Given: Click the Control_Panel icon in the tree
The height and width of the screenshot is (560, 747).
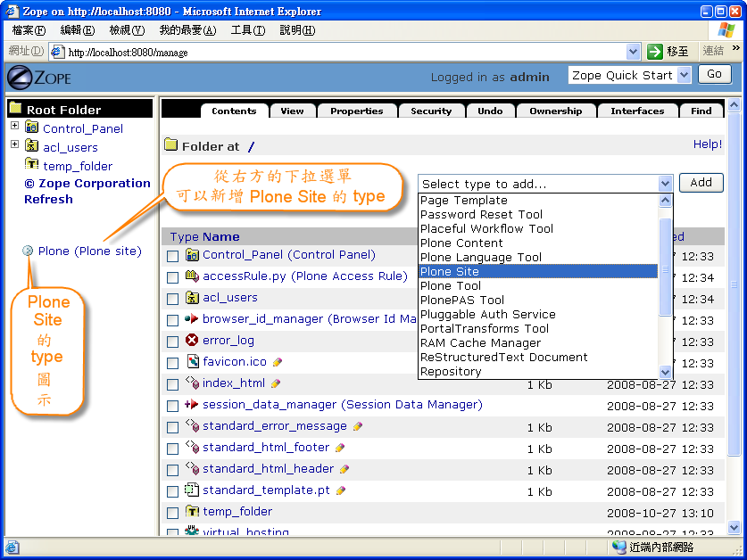Looking at the screenshot, I should (x=31, y=127).
